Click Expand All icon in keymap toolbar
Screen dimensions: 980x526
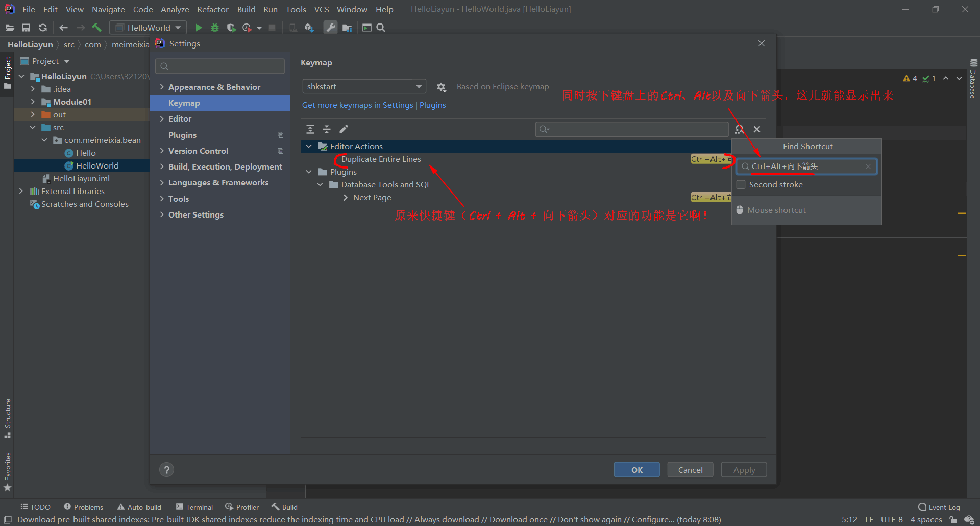tap(310, 129)
